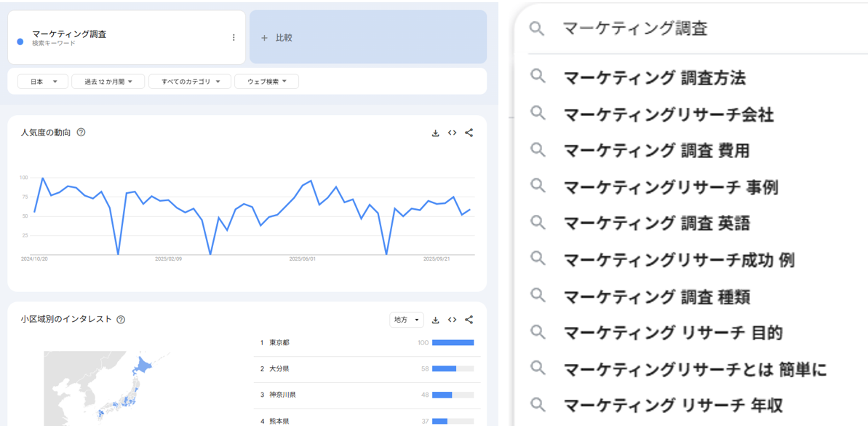Open the 日本 country dropdown
Image resolution: width=868 pixels, height=426 pixels.
tap(42, 82)
